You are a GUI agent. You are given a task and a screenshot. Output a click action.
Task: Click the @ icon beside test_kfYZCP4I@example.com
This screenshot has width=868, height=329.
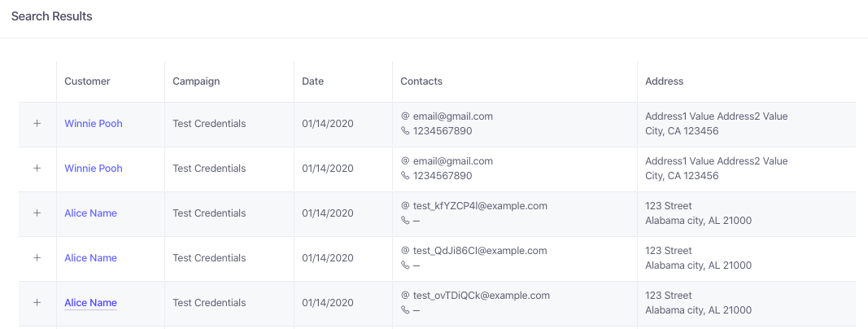pyautogui.click(x=405, y=205)
